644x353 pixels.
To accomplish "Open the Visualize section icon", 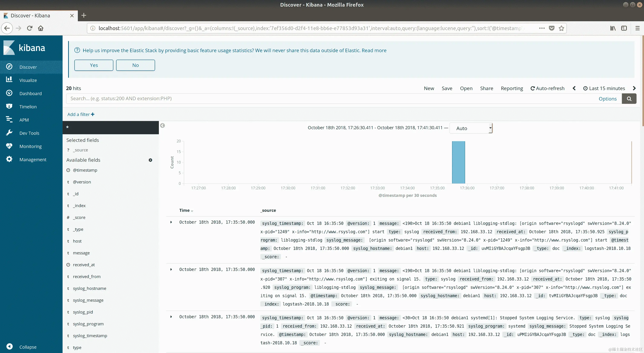I will tap(9, 80).
